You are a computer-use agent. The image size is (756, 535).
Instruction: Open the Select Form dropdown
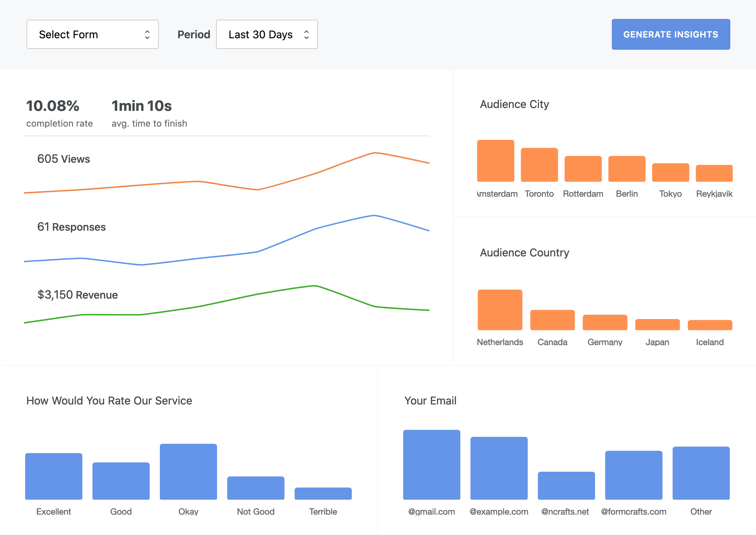pos(93,34)
